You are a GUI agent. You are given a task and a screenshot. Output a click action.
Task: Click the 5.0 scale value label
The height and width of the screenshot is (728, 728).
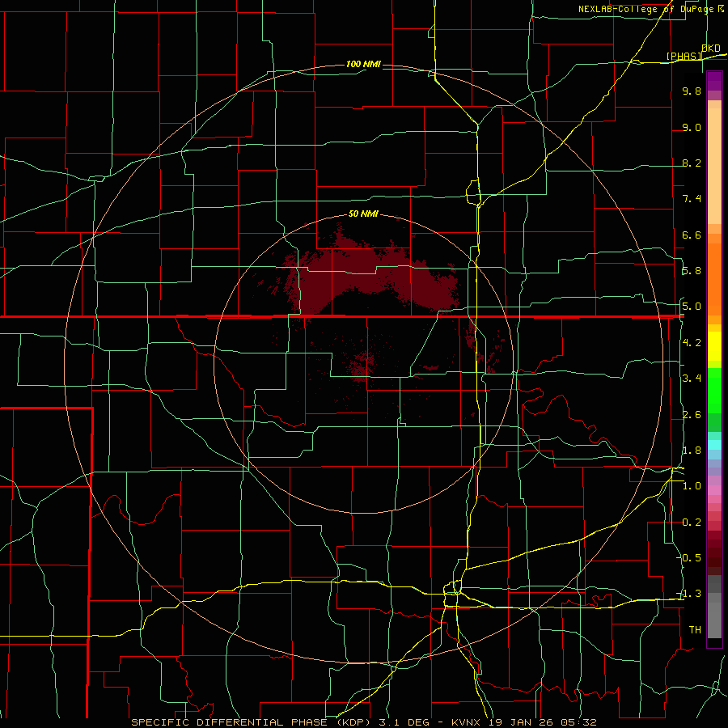click(692, 307)
